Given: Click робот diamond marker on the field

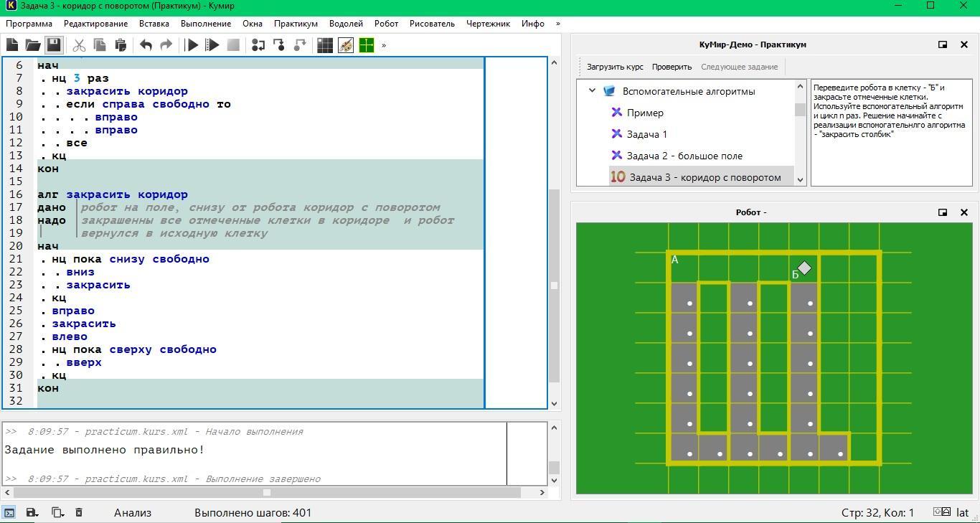Looking at the screenshot, I should click(804, 268).
